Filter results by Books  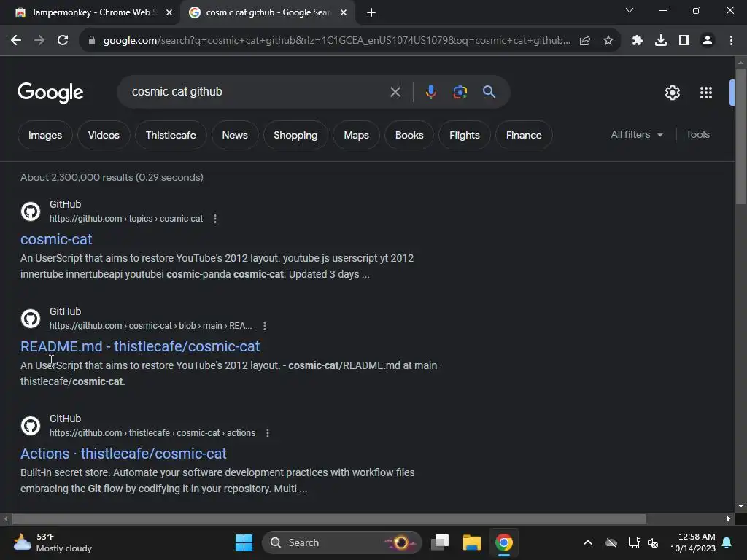[x=409, y=135]
